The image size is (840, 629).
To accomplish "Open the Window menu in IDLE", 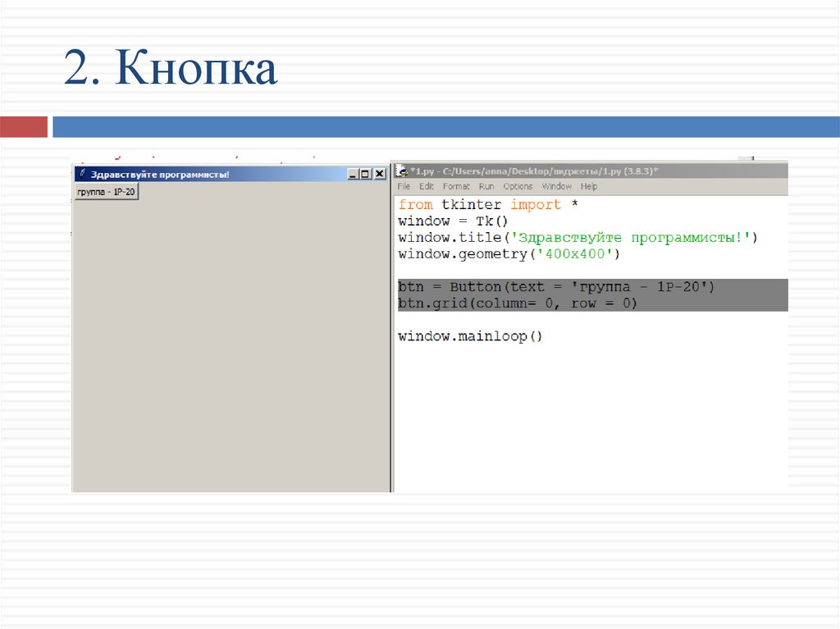I will [x=557, y=187].
